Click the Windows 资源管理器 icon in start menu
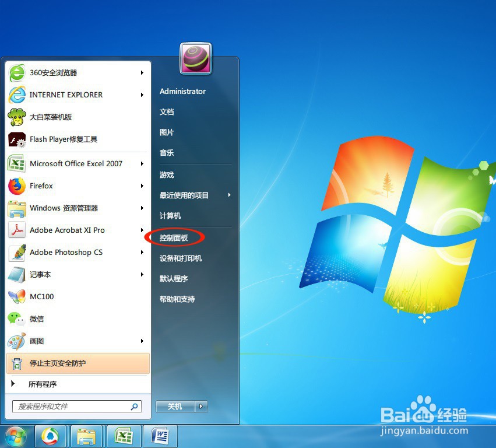The image size is (496, 448). [x=17, y=208]
